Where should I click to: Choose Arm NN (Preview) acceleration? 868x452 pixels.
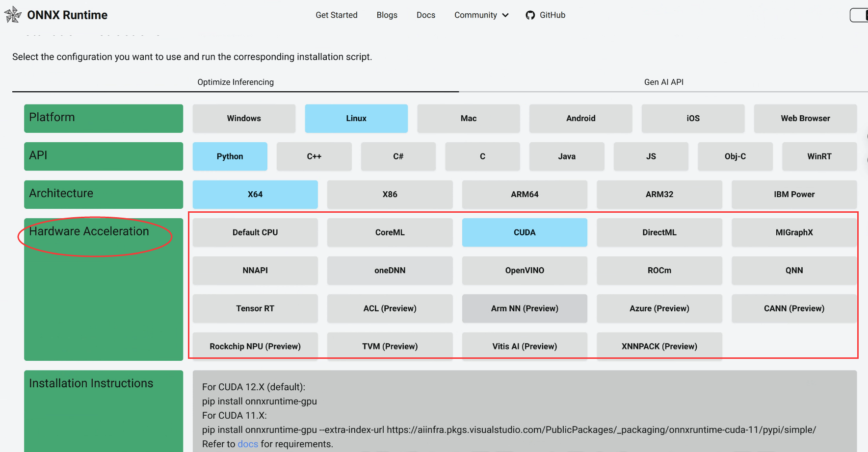525,308
